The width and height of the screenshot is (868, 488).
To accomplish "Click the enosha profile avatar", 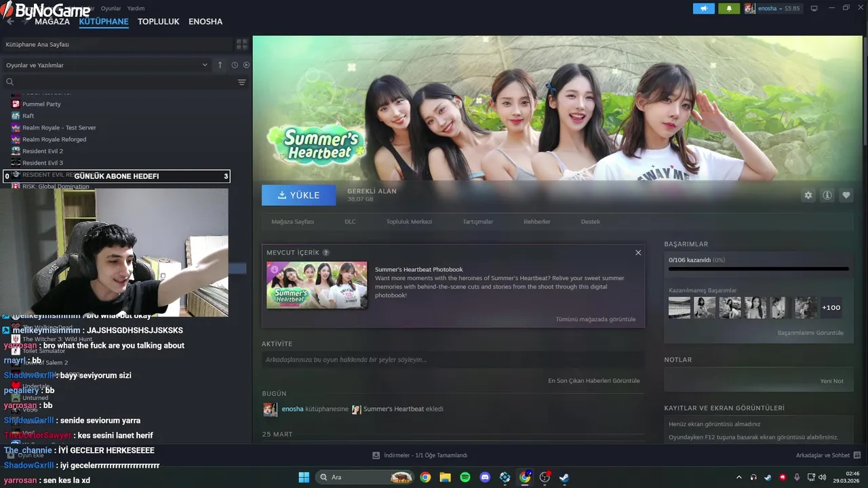I will [749, 8].
